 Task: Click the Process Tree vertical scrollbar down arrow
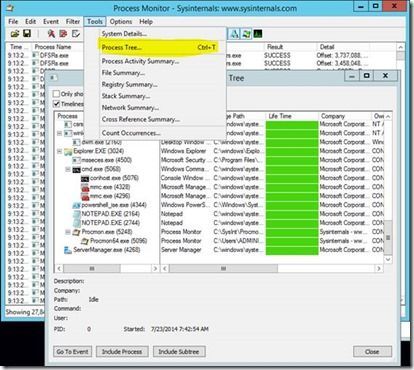(x=388, y=259)
